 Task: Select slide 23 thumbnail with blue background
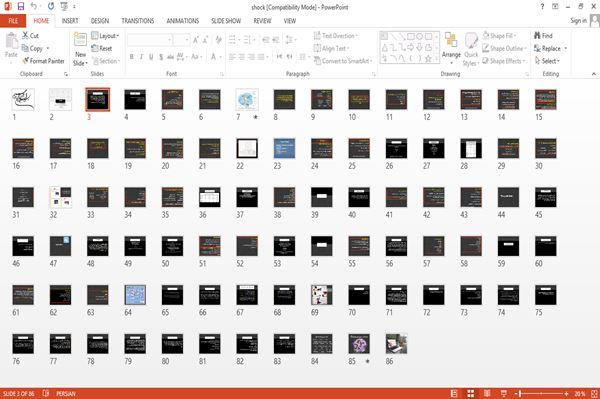coord(284,148)
